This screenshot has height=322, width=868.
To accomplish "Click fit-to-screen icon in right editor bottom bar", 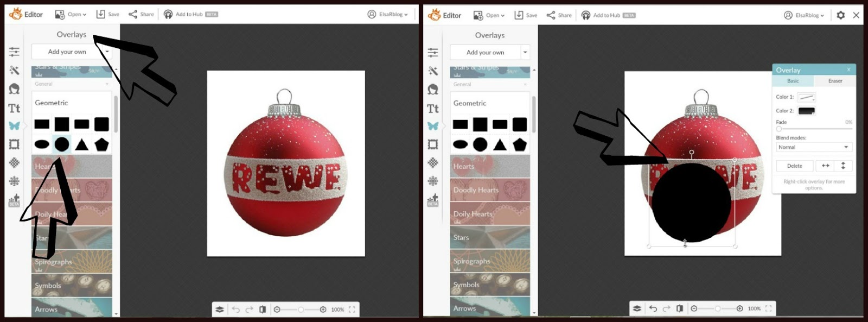I will [768, 308].
